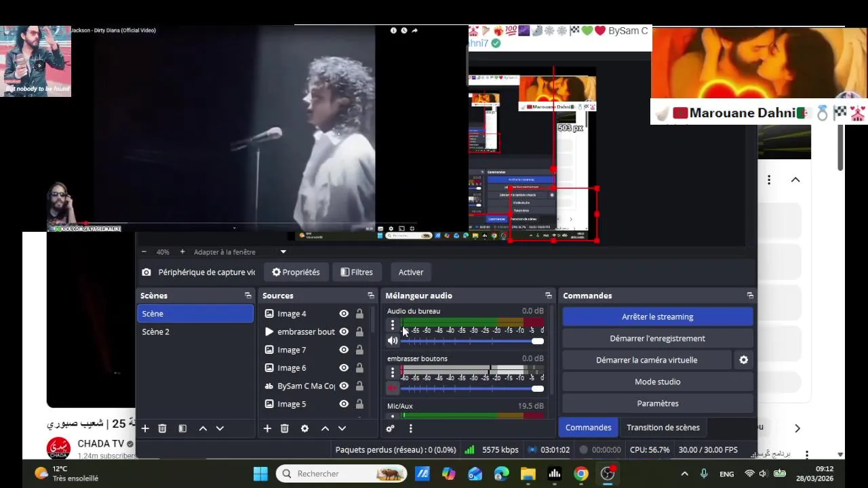The image size is (868, 488).
Task: Open Windows Start menu
Action: [260, 474]
